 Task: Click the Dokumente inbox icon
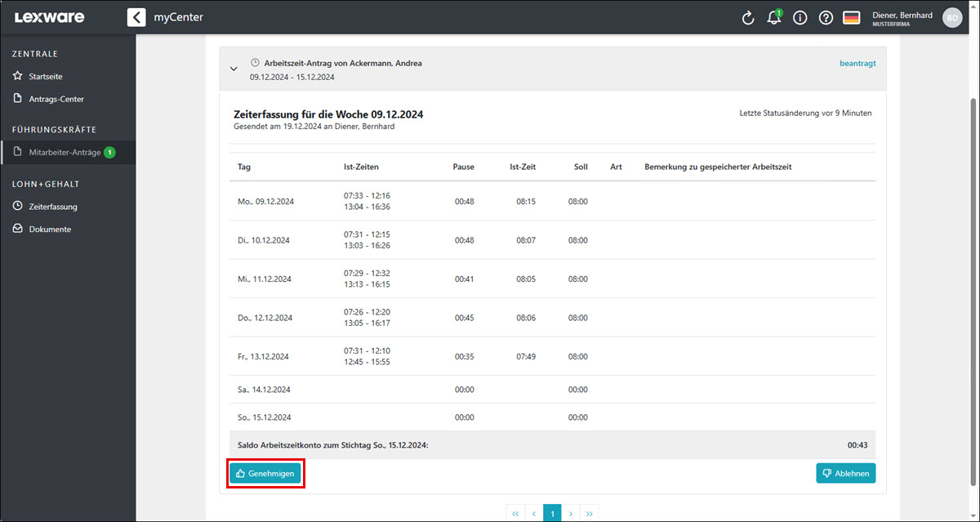point(18,229)
